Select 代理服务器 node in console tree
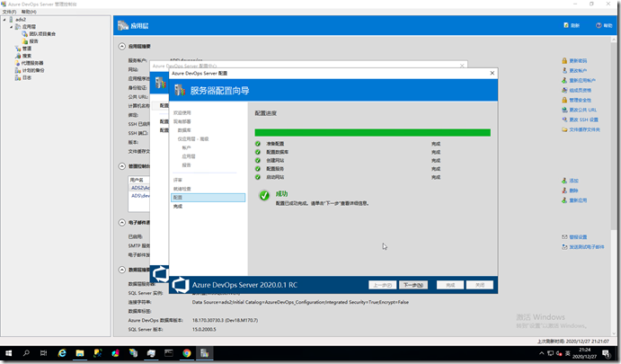The height and width of the screenshot is (364, 621). [x=32, y=63]
